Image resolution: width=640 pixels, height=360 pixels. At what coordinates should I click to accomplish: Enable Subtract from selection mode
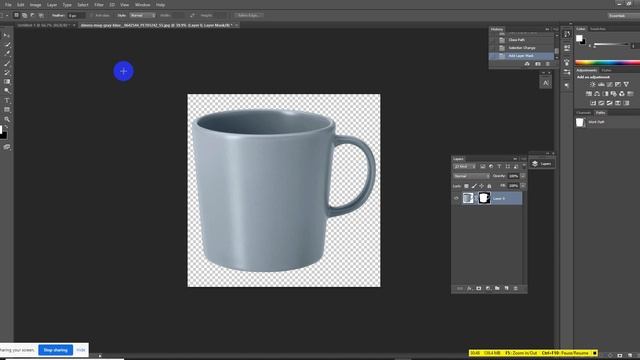[33, 16]
